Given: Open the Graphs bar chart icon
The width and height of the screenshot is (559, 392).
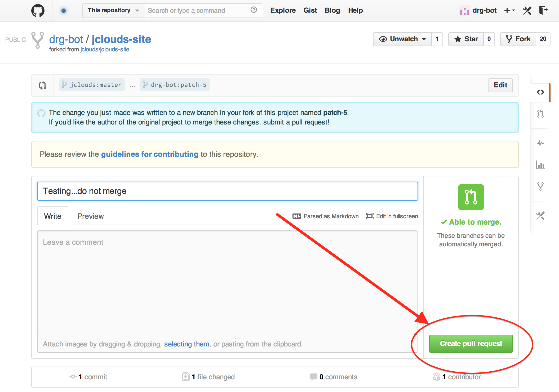Looking at the screenshot, I should click(540, 165).
